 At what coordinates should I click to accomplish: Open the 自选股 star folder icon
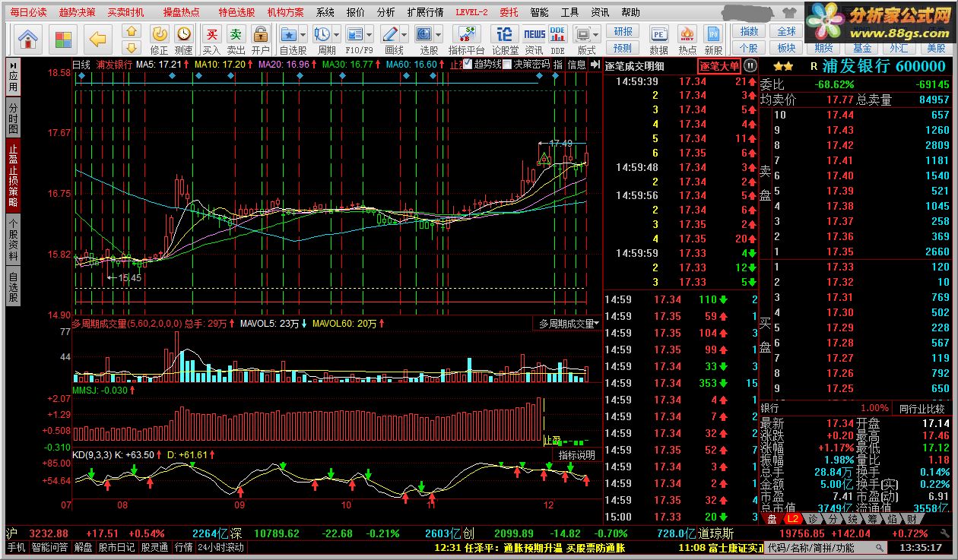point(289,34)
